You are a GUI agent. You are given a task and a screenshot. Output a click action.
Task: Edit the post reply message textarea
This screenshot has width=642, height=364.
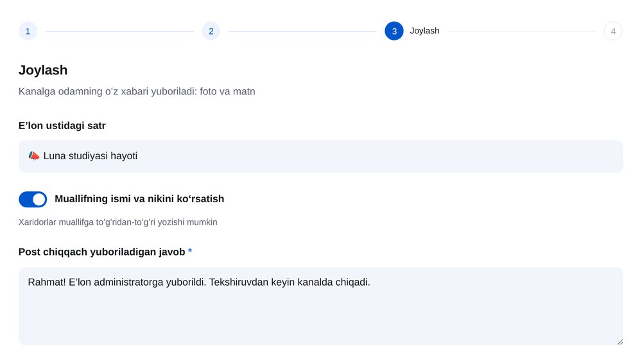coord(320,306)
